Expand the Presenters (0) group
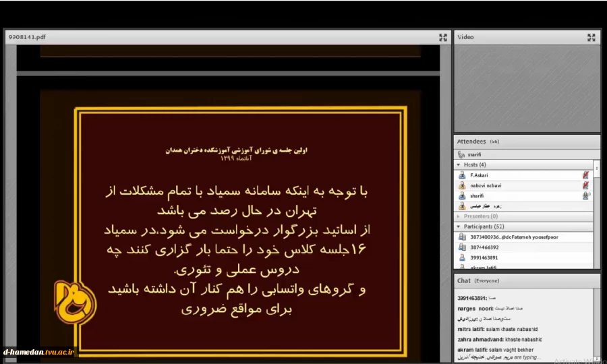607x364 pixels. coord(459,216)
